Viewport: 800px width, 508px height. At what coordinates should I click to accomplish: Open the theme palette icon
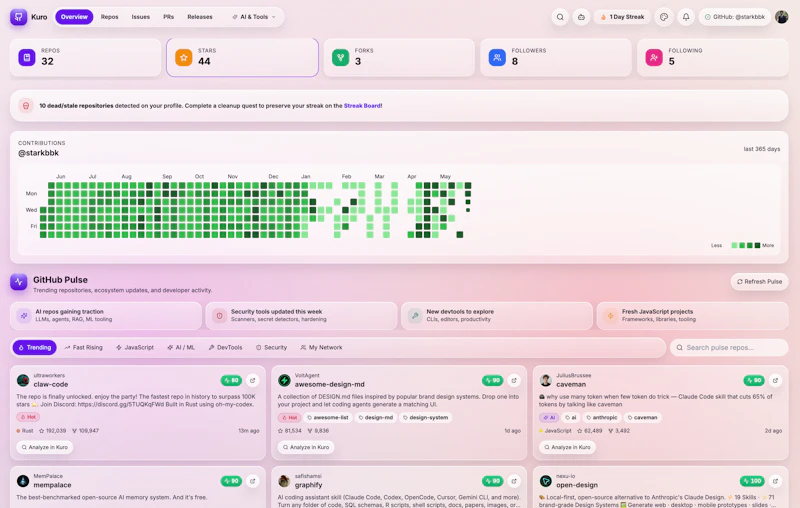coord(664,17)
